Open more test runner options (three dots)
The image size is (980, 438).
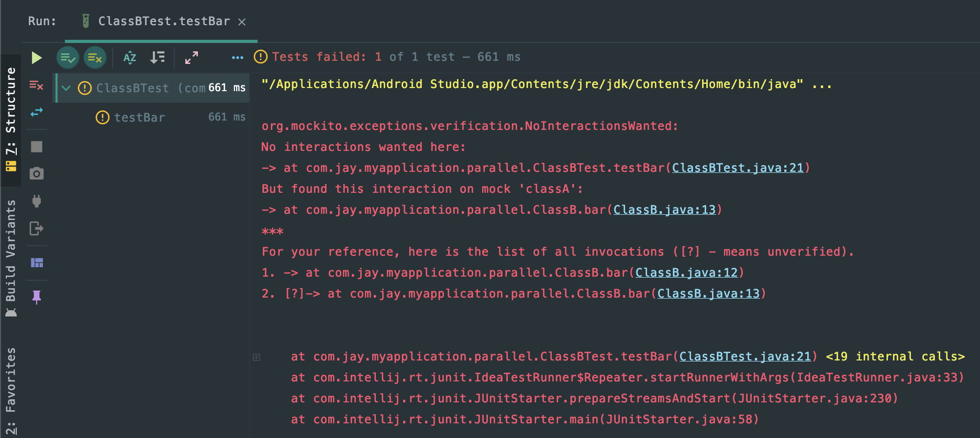pyautogui.click(x=237, y=58)
